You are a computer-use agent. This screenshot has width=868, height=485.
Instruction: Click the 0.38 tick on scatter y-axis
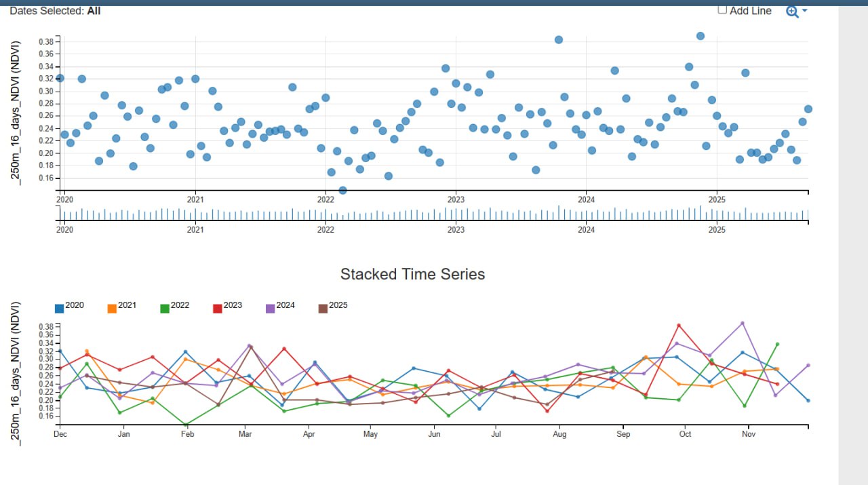46,41
